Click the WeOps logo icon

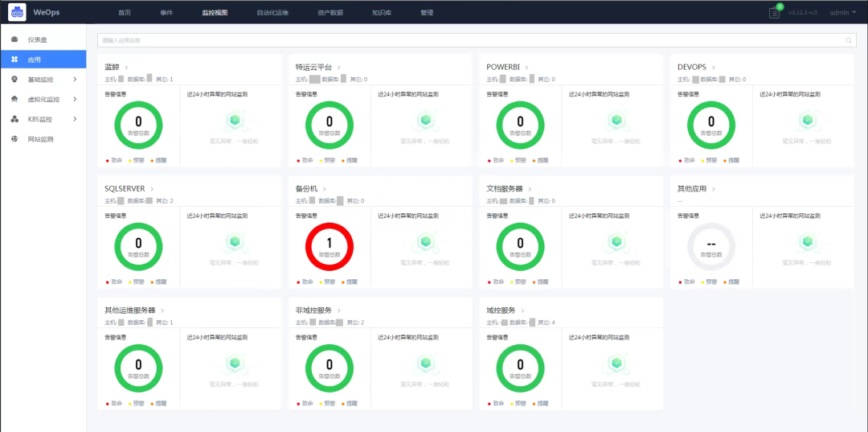(18, 12)
